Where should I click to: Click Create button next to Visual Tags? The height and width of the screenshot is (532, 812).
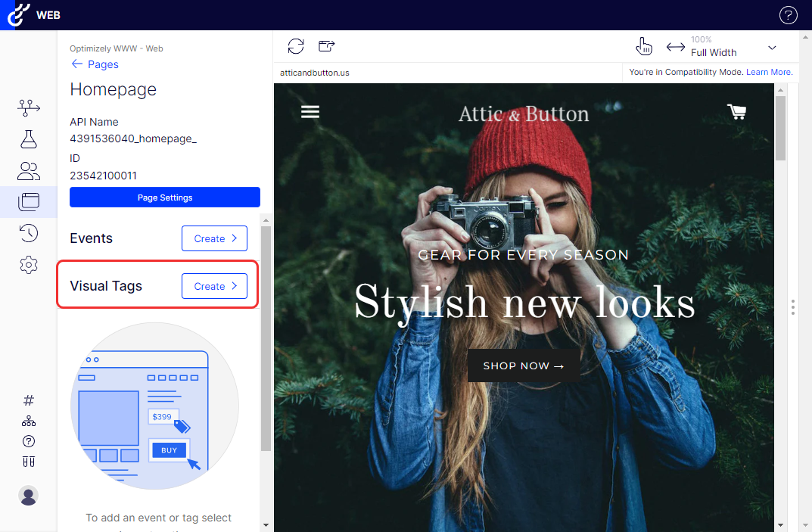[x=214, y=286]
